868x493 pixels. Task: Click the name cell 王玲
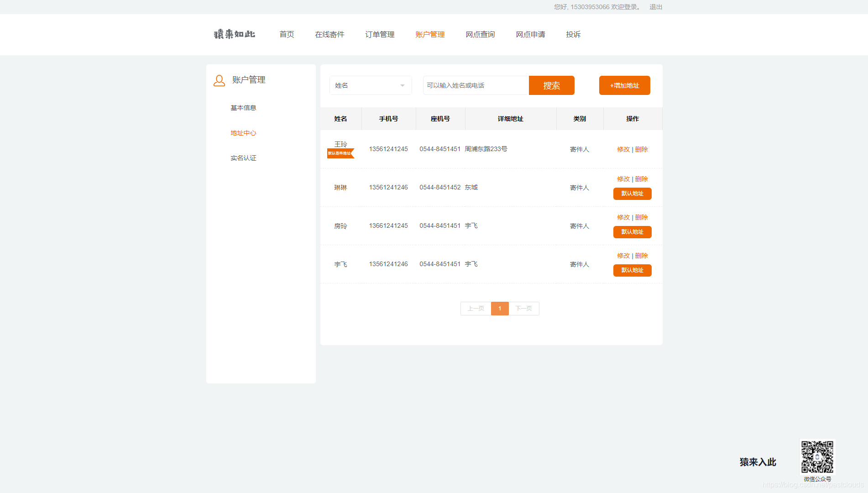point(340,144)
